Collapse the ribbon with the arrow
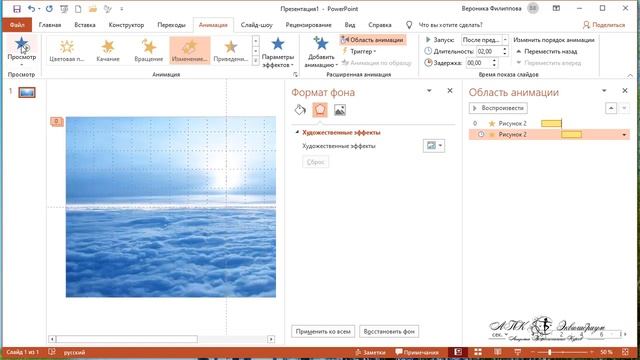 click(630, 76)
